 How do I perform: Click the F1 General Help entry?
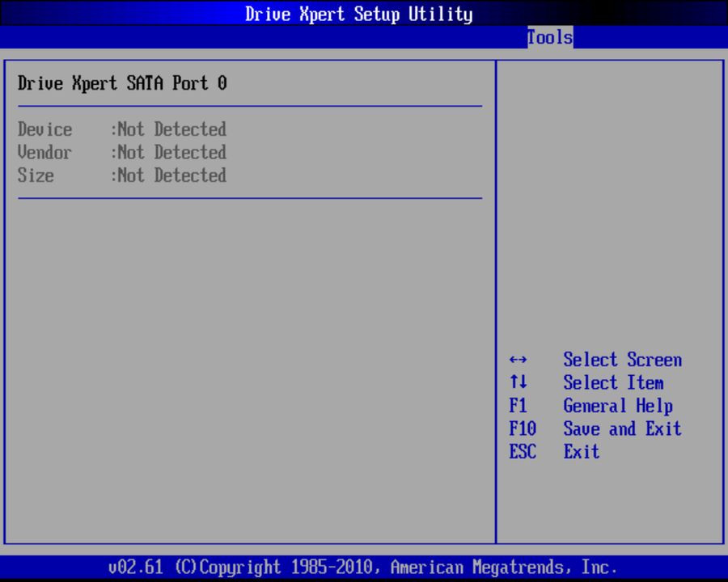coord(591,406)
